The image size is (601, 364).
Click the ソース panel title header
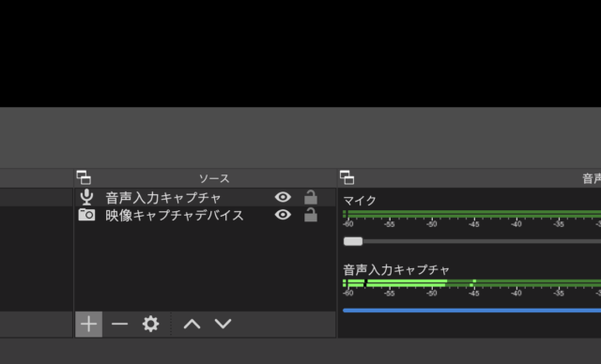[214, 178]
